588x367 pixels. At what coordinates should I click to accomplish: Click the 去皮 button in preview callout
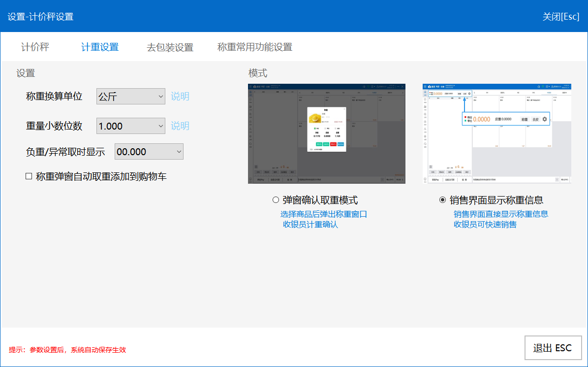click(535, 119)
